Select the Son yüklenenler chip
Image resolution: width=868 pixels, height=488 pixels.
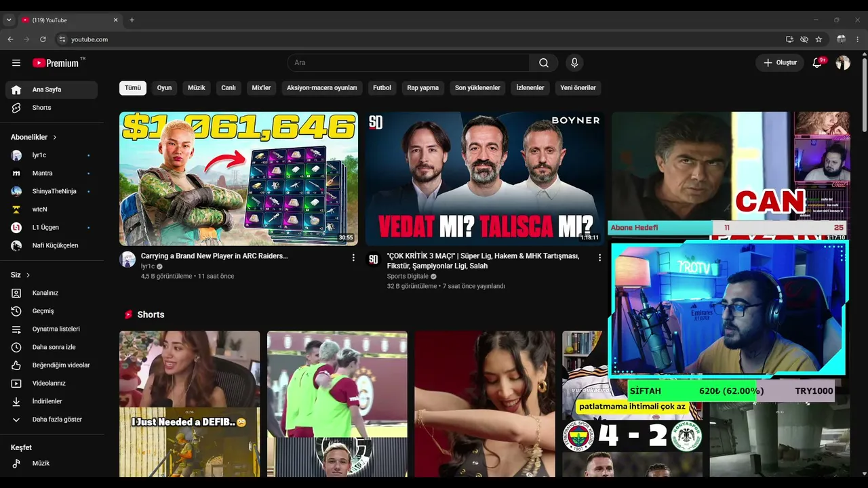(477, 88)
